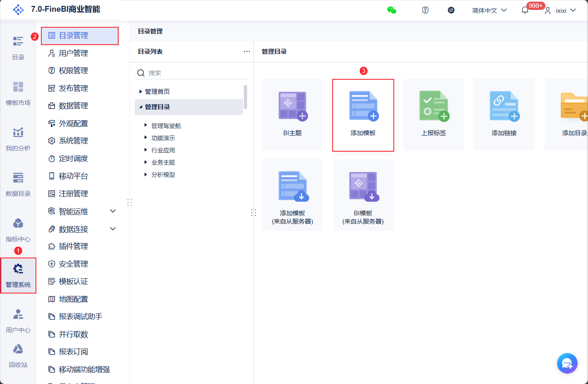The height and width of the screenshot is (384, 588).
Task: Expand the 智能运维 menu chevron
Action: pyautogui.click(x=113, y=211)
